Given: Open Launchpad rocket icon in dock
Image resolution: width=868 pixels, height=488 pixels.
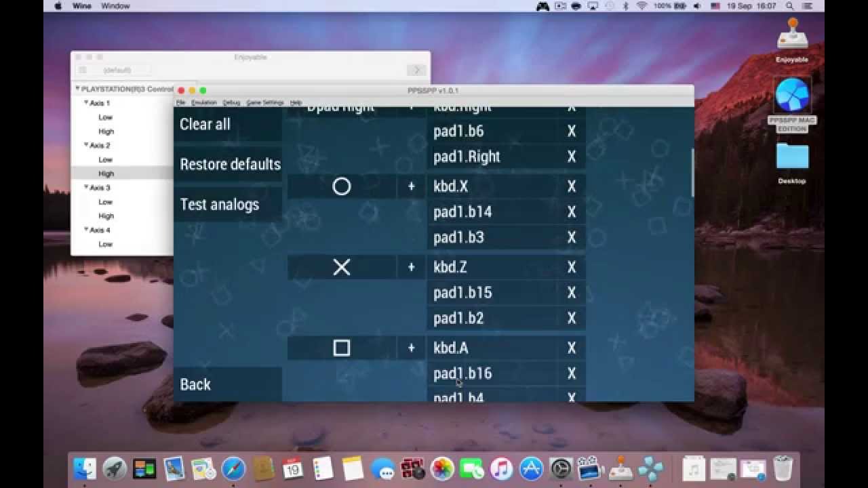Looking at the screenshot, I should coord(115,468).
